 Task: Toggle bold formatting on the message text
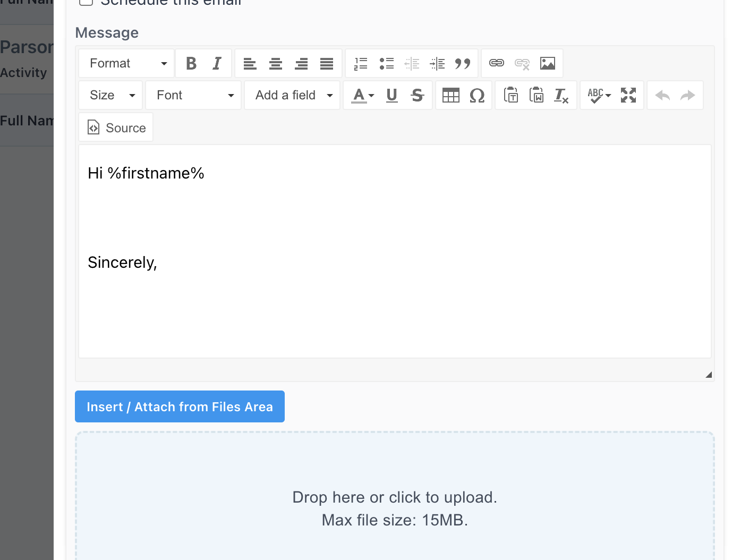coord(191,63)
